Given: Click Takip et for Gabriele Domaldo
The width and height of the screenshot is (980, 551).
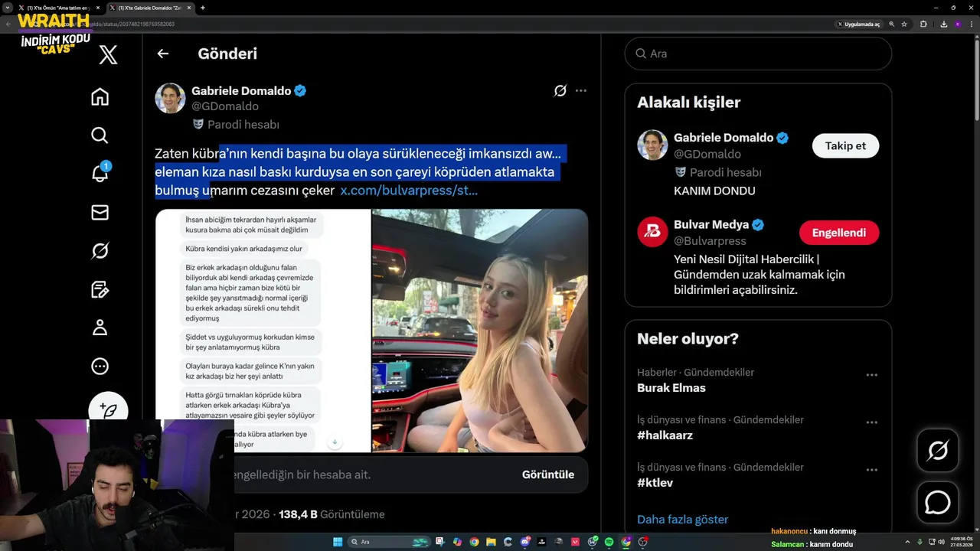Looking at the screenshot, I should click(x=845, y=145).
